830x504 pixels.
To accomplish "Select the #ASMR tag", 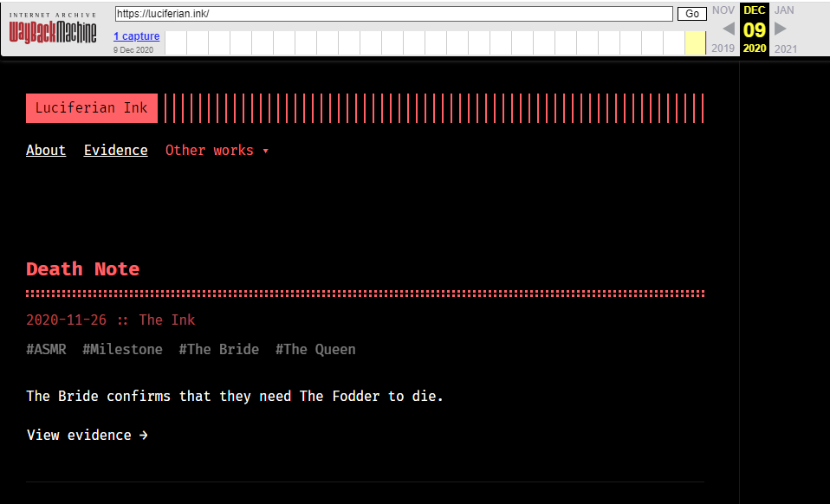I will click(x=46, y=349).
